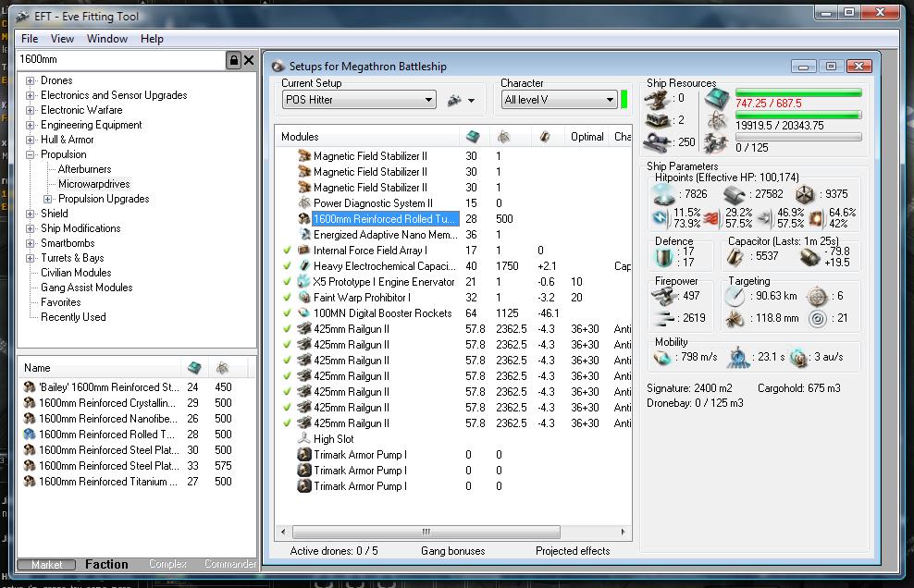Click the lock icon beside the search box

233,60
